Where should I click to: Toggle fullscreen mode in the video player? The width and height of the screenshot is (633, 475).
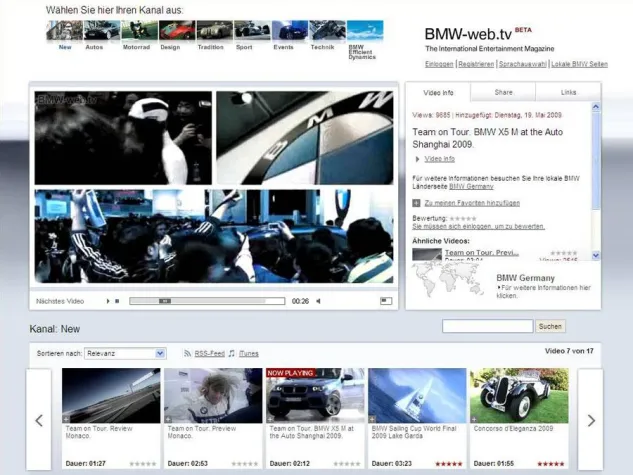[386, 301]
